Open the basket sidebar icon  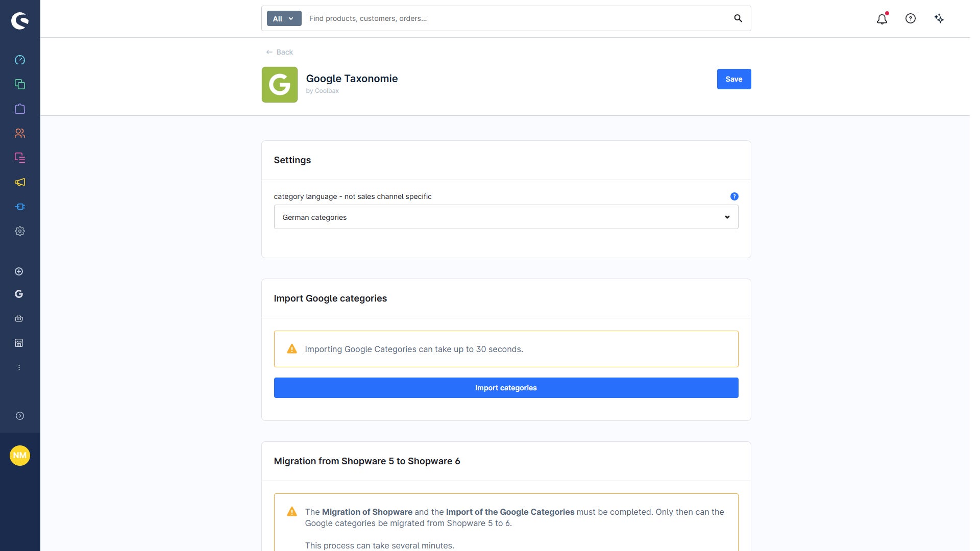coord(19,318)
